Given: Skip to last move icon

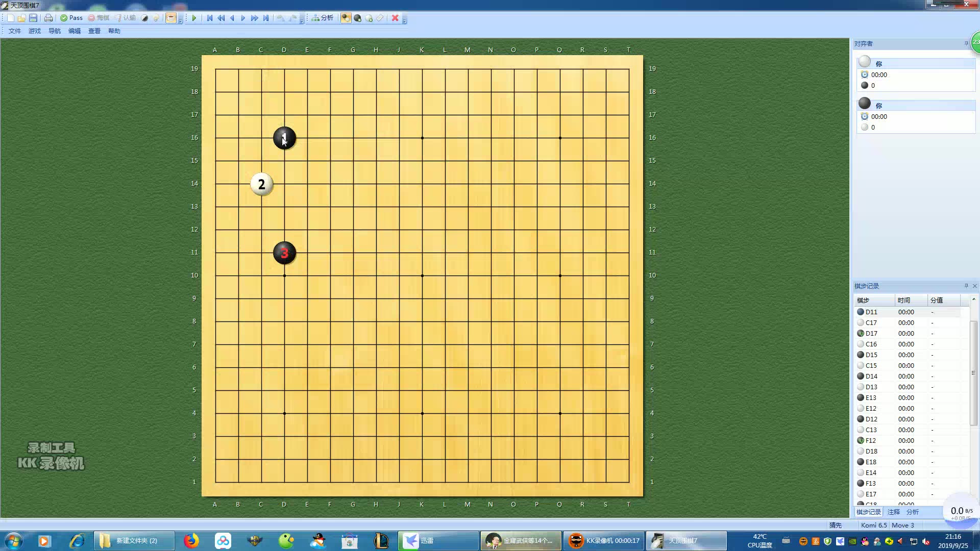Looking at the screenshot, I should click(x=266, y=18).
